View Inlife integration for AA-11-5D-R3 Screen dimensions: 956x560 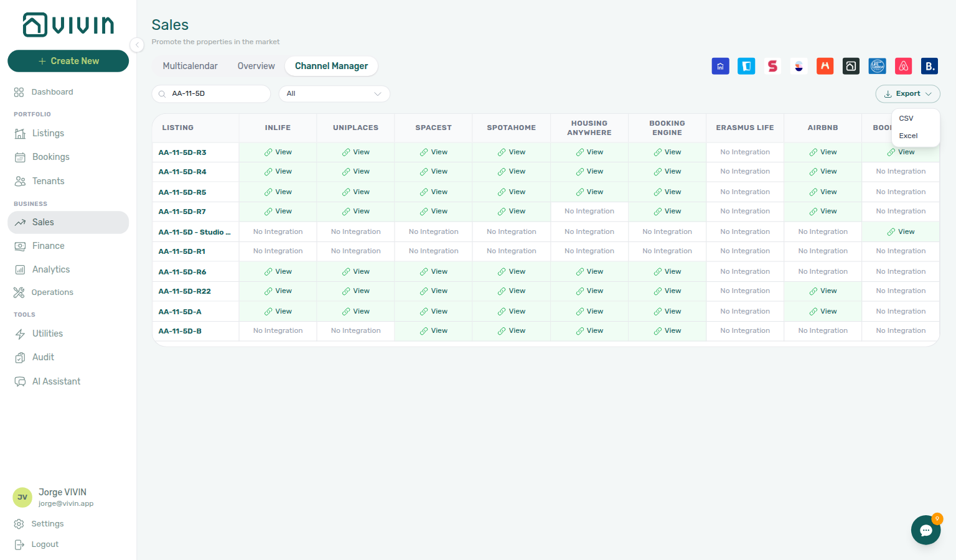pos(278,152)
